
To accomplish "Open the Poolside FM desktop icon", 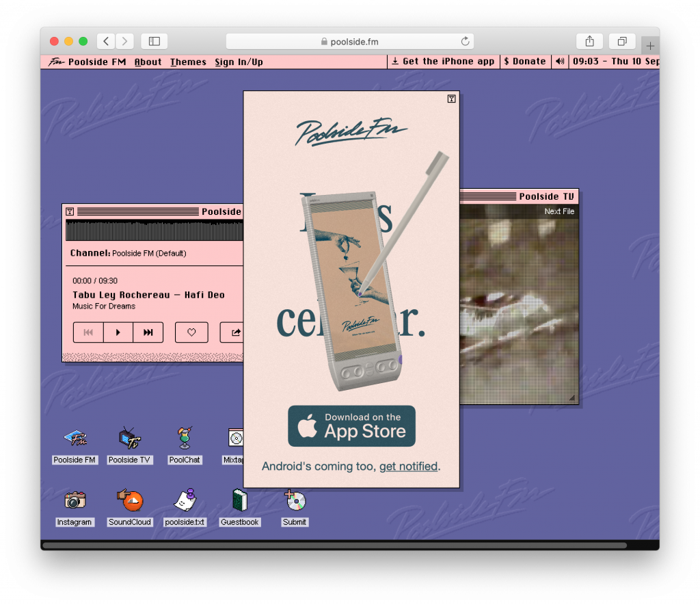I will tap(75, 446).
